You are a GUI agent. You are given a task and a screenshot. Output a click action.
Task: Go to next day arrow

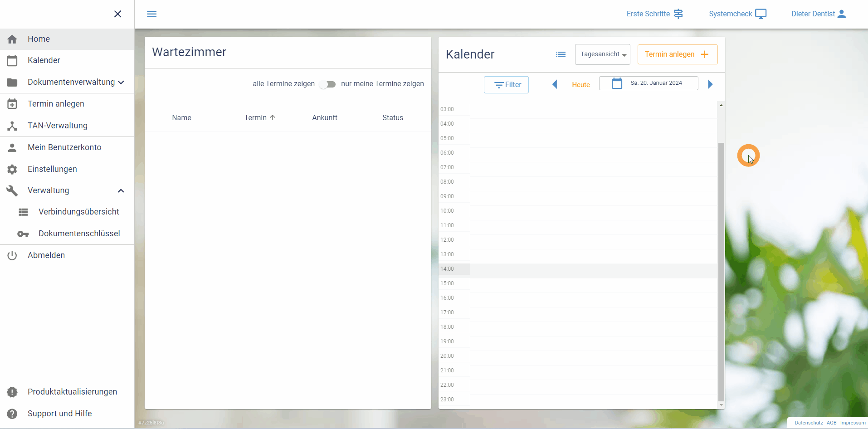tap(710, 84)
